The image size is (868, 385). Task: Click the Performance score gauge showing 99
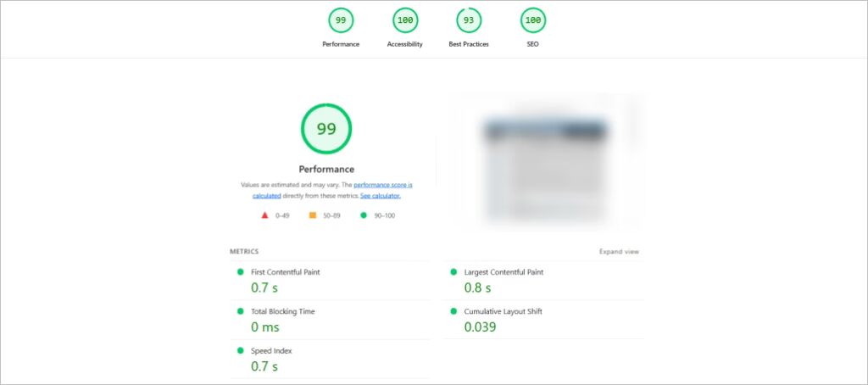coord(341,21)
